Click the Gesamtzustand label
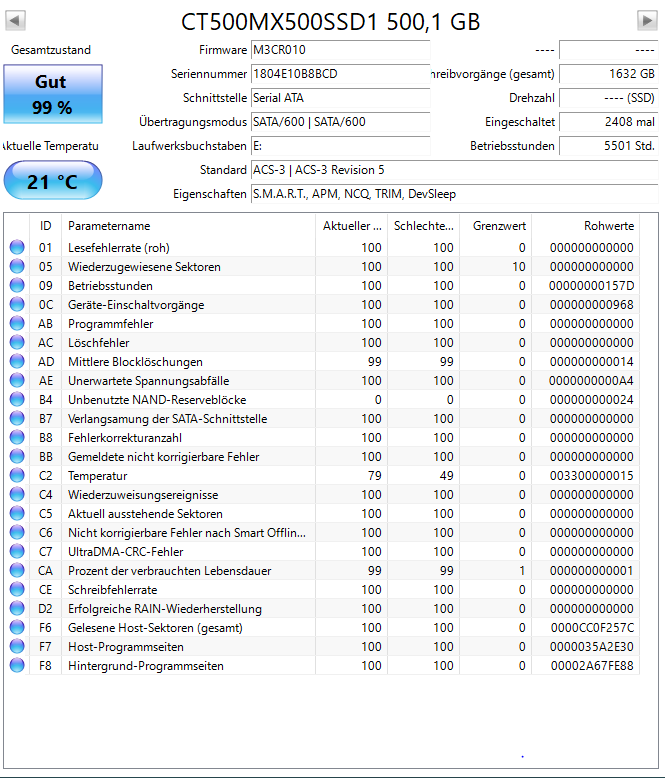 [51, 50]
